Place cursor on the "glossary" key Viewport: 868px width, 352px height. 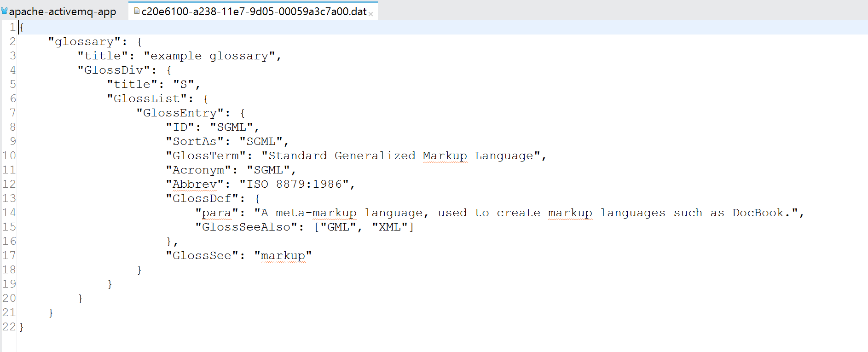[x=84, y=42]
